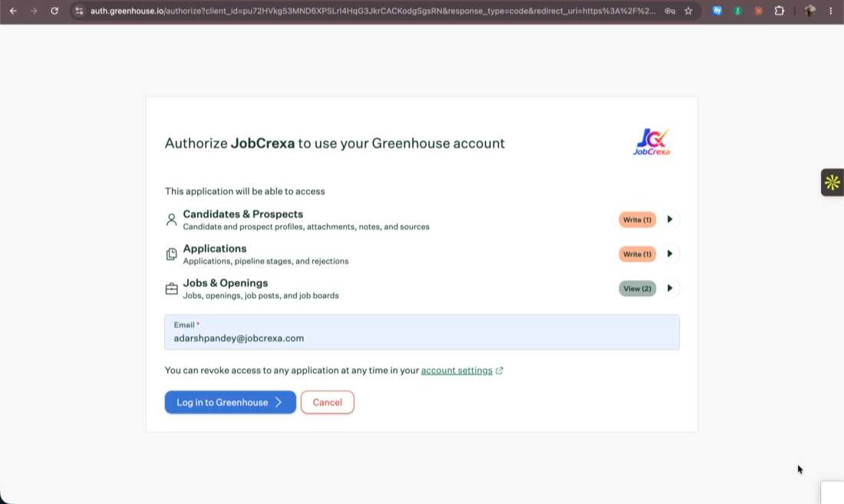Viewport: 844px width, 504px height.
Task: Click the JobCrexa logo
Action: [x=652, y=142]
